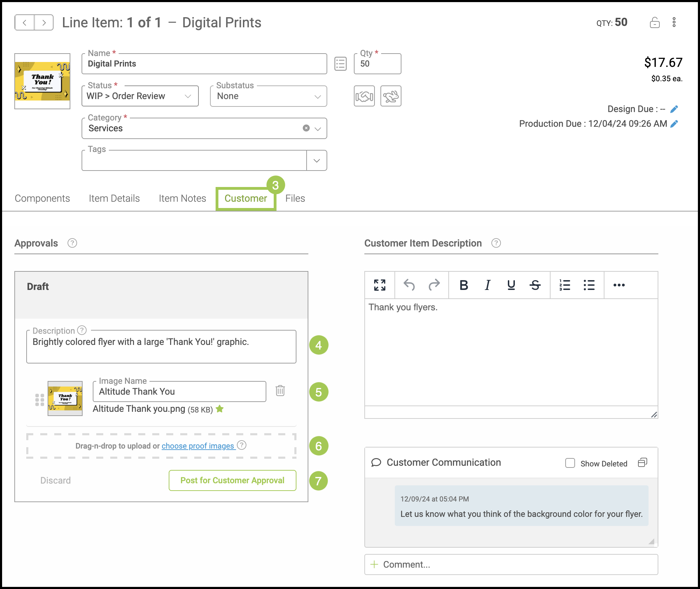700x589 pixels.
Task: Delete the Altitude Thank You image
Action: click(280, 390)
